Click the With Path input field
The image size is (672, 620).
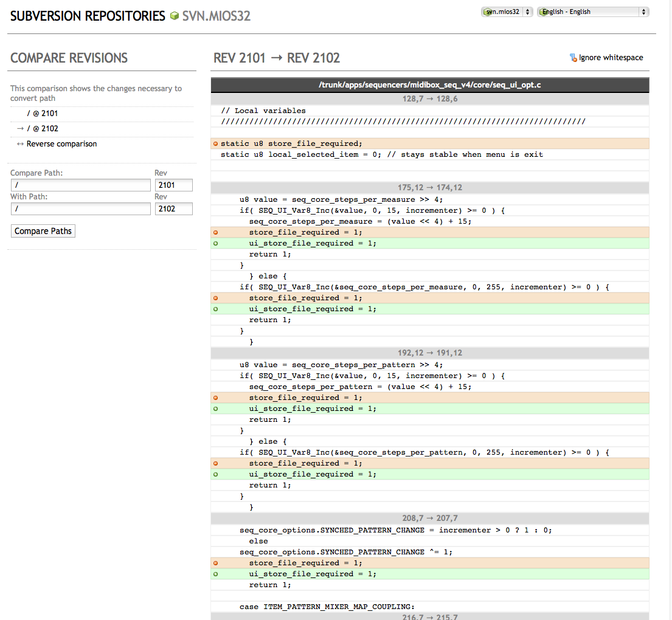80,209
